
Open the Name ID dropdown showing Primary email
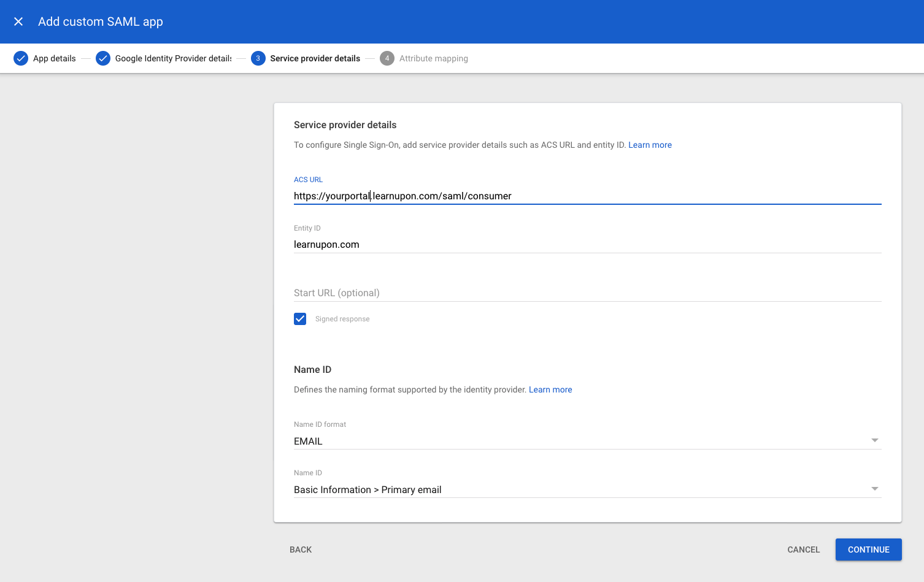[x=588, y=489]
